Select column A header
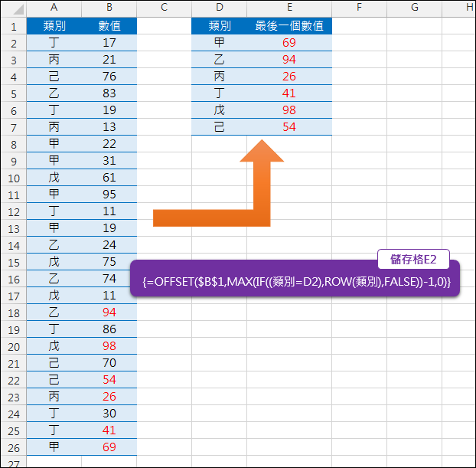Viewport: 476px width, 468px height. [x=54, y=8]
